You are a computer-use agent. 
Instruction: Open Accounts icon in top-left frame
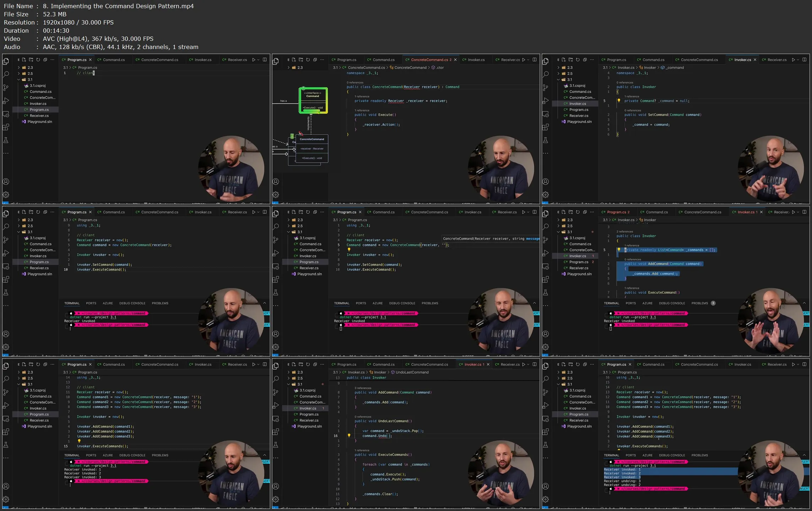pyautogui.click(x=6, y=181)
